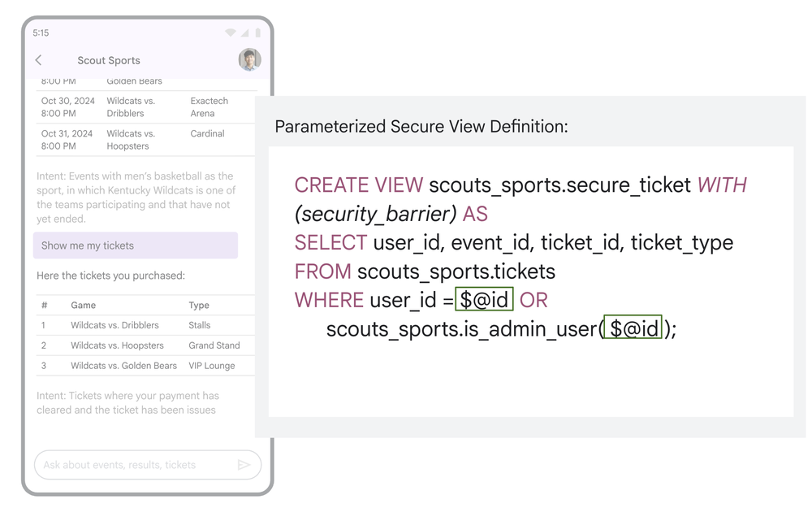The image size is (812, 508).
Task: Click the 5:15 clock in status bar
Action: click(41, 33)
